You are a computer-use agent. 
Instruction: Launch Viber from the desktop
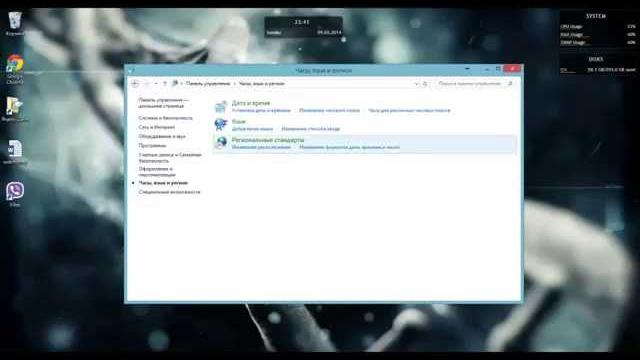15,194
